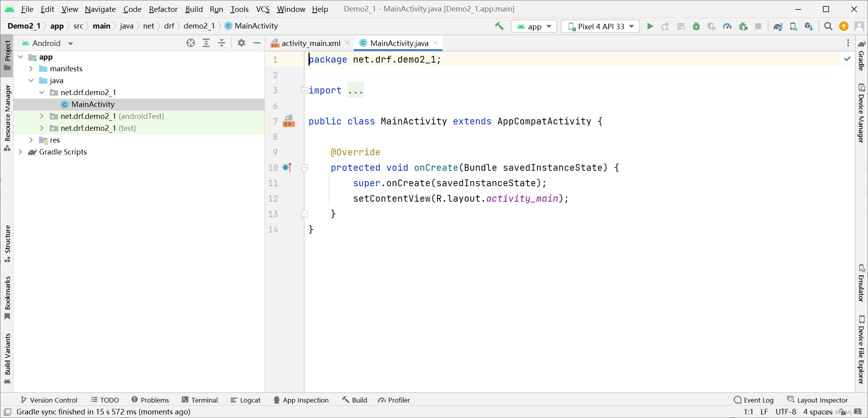This screenshot has height=418, width=868.
Task: Click the related XML file gutter icon
Action: pyautogui.click(x=289, y=121)
